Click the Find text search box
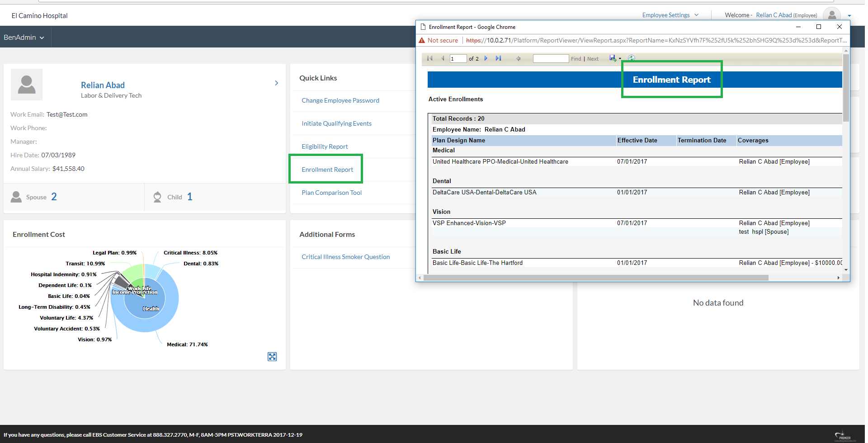 pyautogui.click(x=550, y=59)
